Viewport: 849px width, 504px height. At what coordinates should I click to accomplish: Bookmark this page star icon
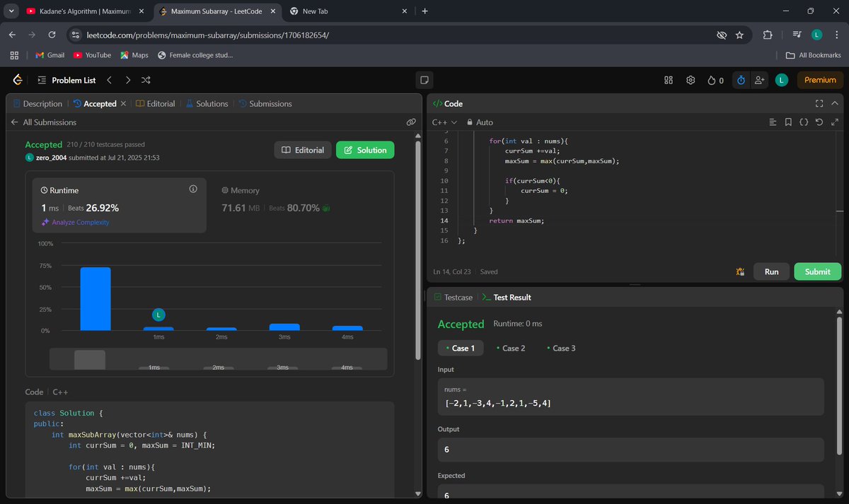(x=740, y=35)
